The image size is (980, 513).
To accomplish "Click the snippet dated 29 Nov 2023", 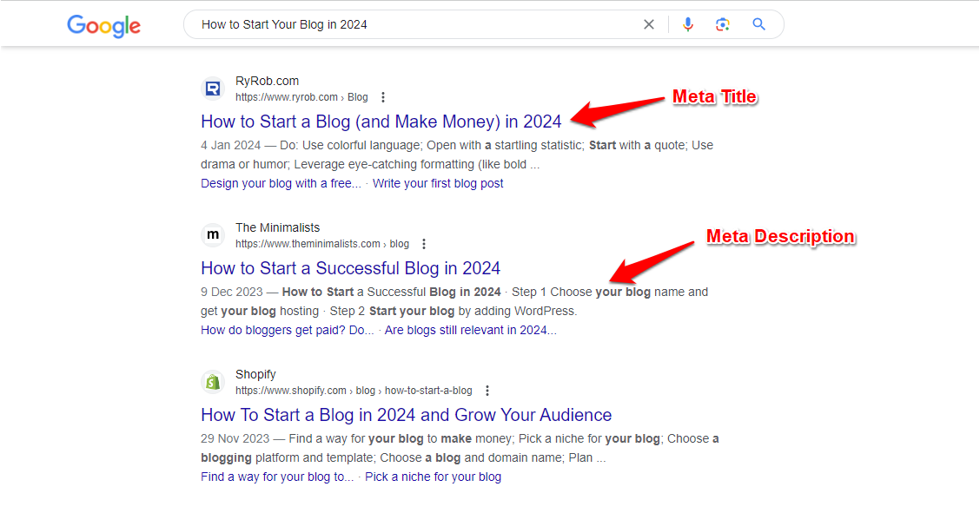I will [460, 448].
